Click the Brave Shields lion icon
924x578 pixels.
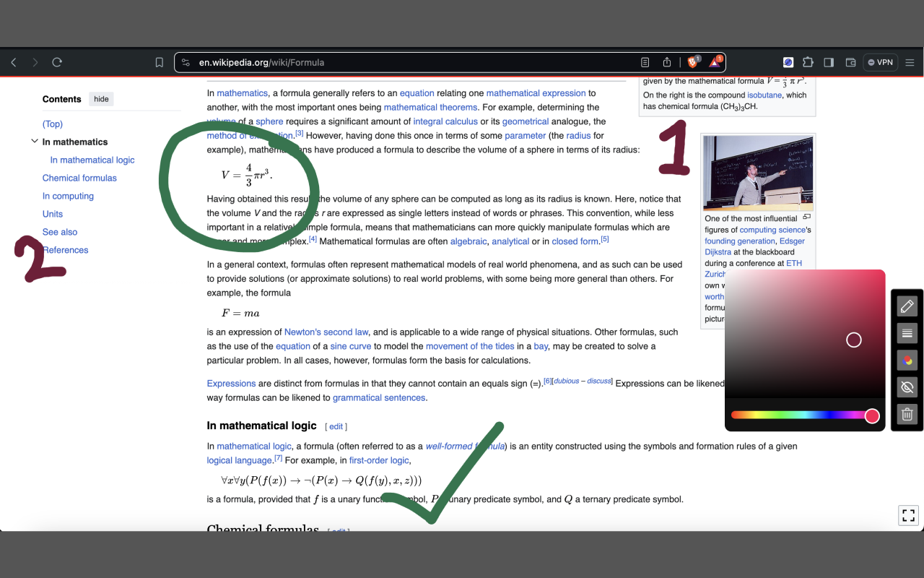pos(693,62)
